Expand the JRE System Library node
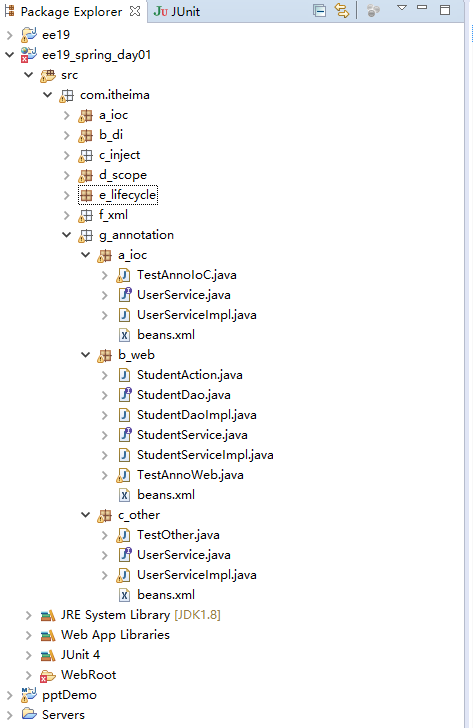This screenshot has height=728, width=473. pyautogui.click(x=28, y=615)
